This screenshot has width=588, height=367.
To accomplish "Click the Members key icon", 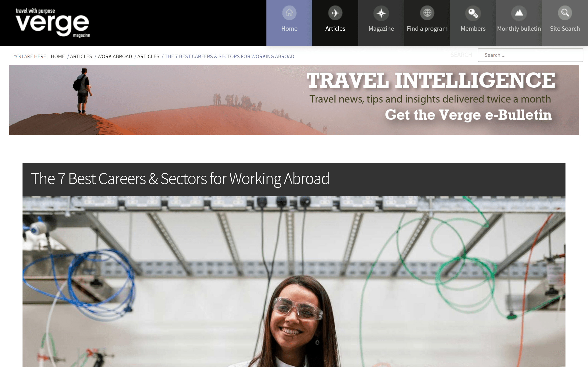I will coord(473,13).
